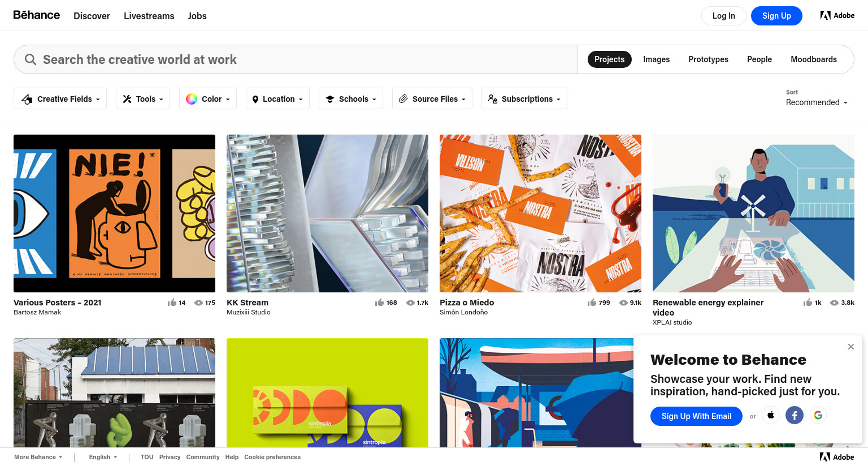Image resolution: width=868 pixels, height=466 pixels.
Task: Visit XPLAI studio's profile
Action: tap(672, 322)
